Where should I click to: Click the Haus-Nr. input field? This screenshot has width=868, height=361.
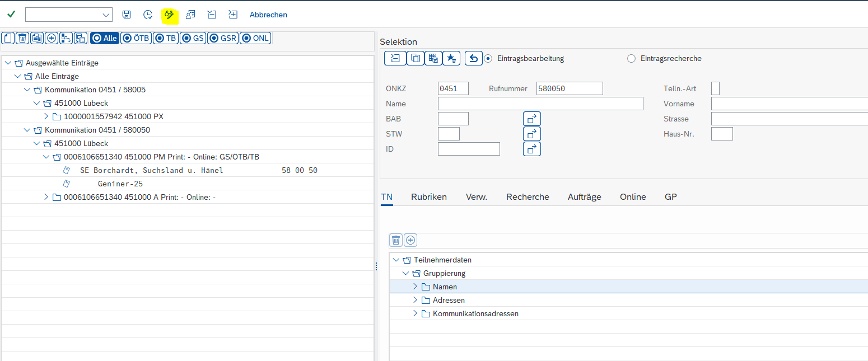(x=722, y=134)
